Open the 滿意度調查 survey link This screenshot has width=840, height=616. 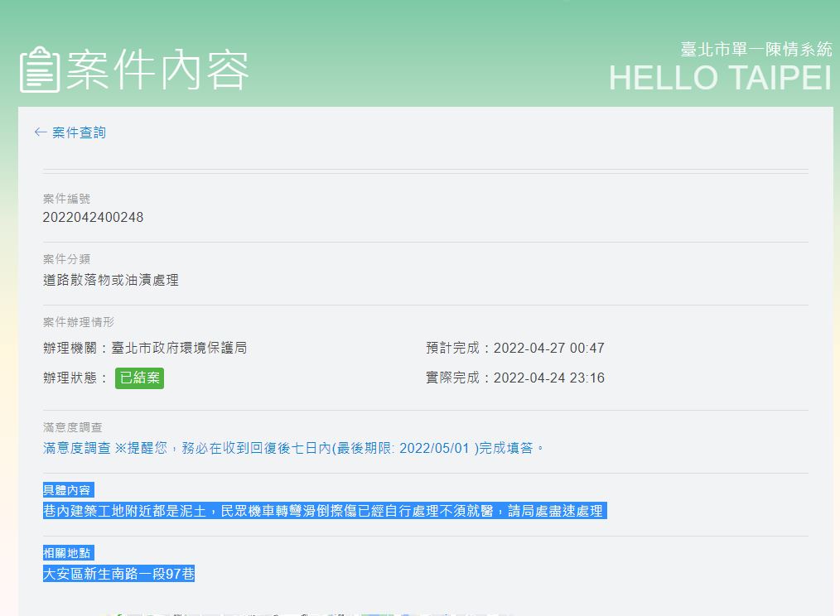point(293,448)
